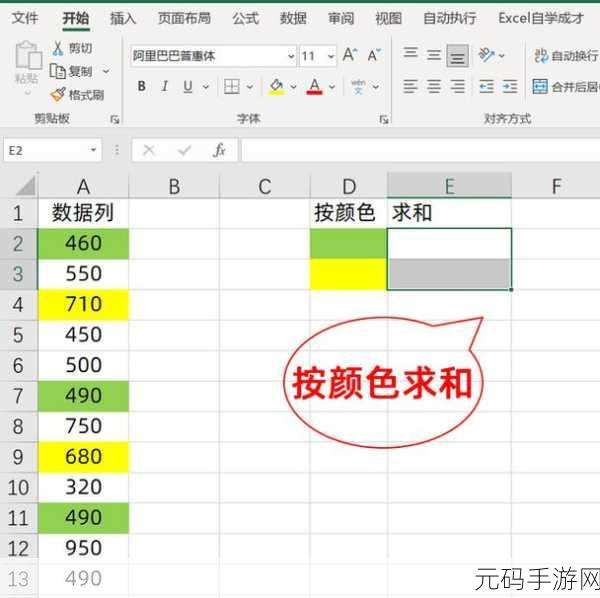Screen dimensions: 600x598
Task: Decrease font size button
Action: click(374, 55)
